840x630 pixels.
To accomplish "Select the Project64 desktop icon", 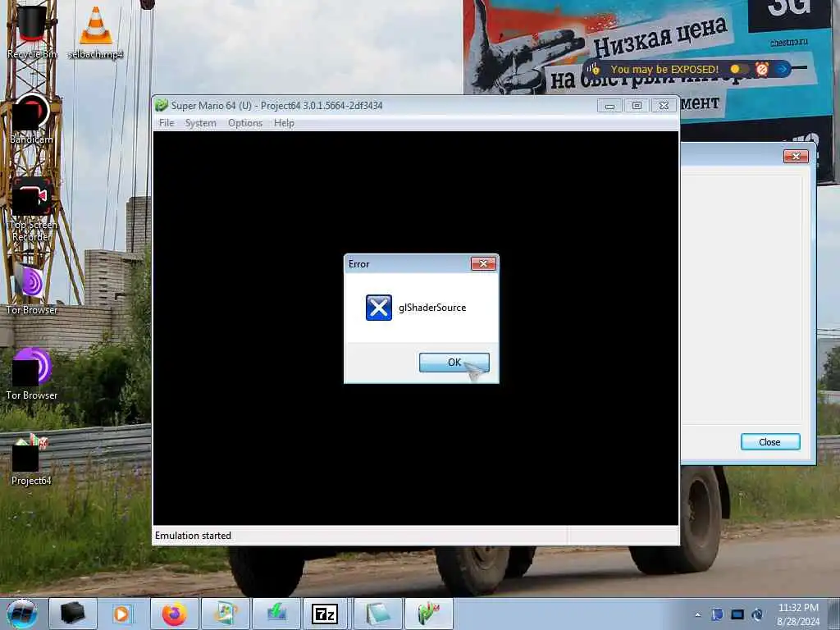I will [x=32, y=459].
